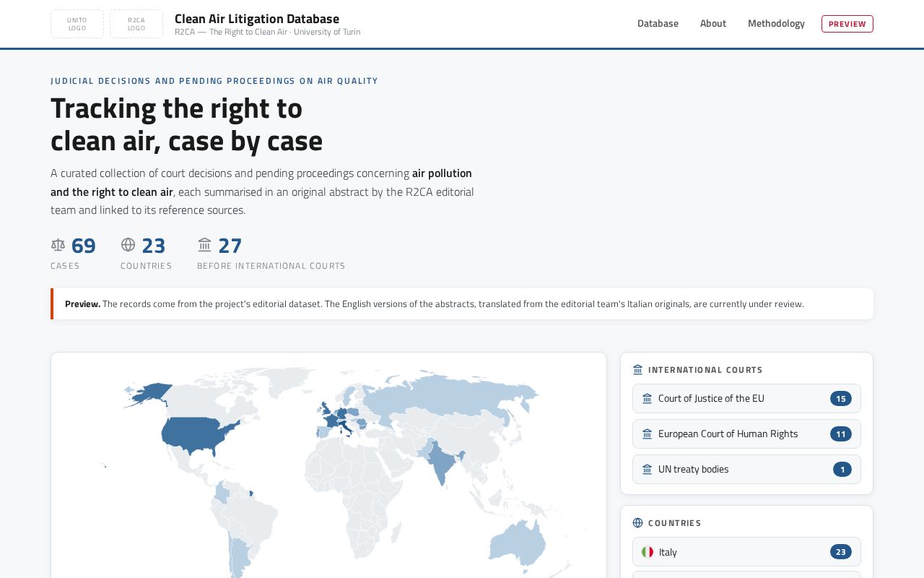This screenshot has height=578, width=924.
Task: Click the globe icon next to Countries heading
Action: pyautogui.click(x=637, y=523)
